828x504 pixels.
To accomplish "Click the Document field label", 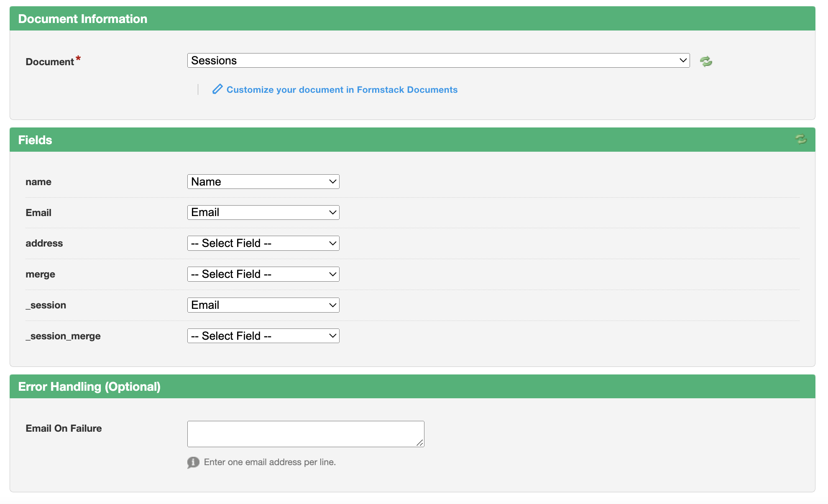I will (x=50, y=62).
